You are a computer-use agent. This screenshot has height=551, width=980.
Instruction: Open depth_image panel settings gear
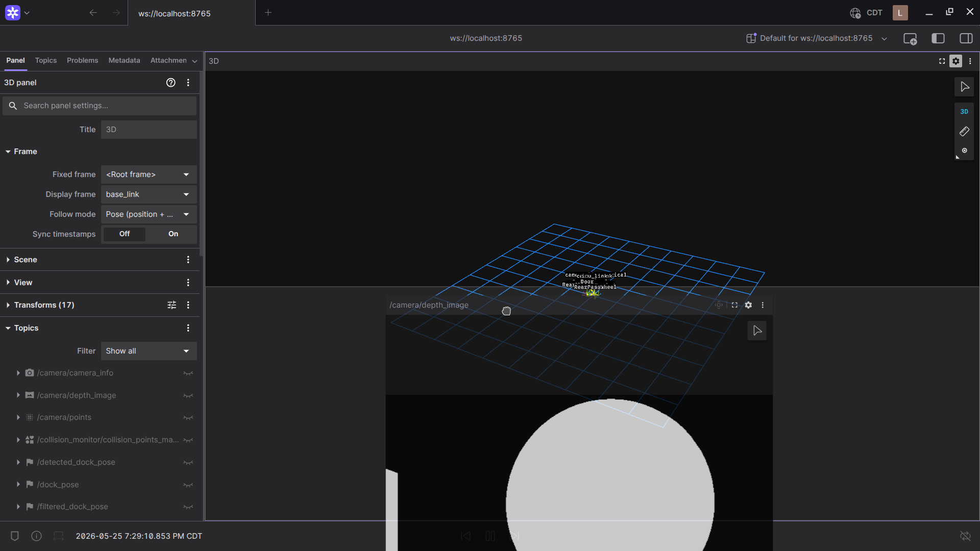[748, 305]
